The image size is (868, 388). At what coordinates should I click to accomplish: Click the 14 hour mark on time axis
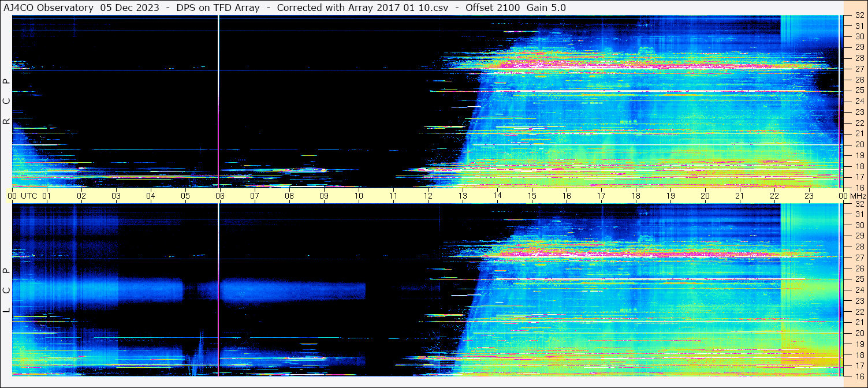(x=497, y=196)
